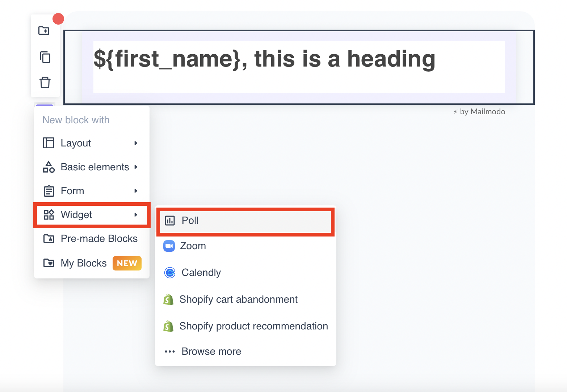Click Browse more widgets
567x392 pixels.
point(245,351)
